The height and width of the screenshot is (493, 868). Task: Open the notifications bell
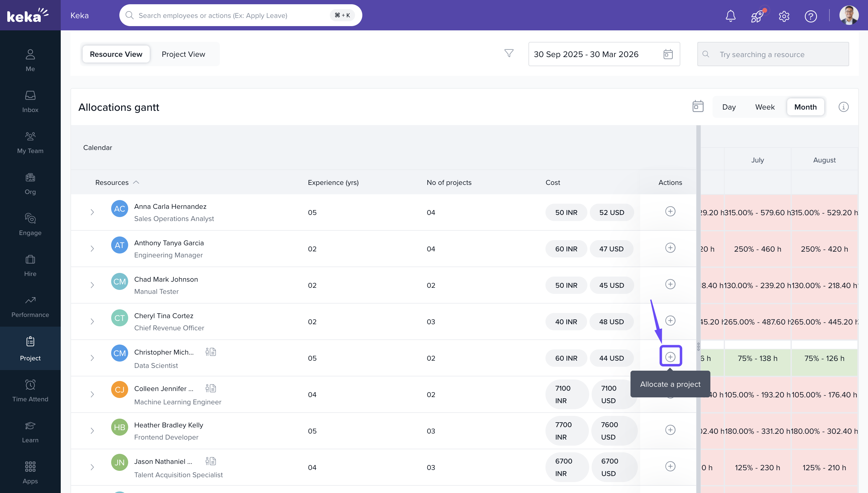730,15
